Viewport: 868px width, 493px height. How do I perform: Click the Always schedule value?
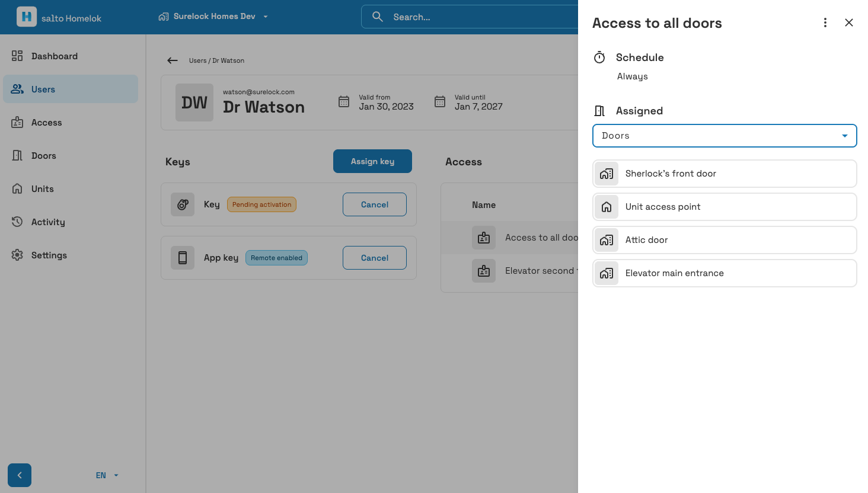tap(633, 76)
